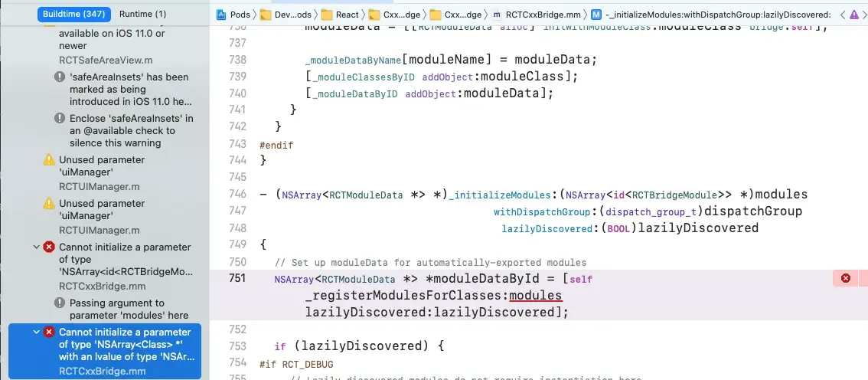Click line number 746 in the gutter
This screenshot has height=380, width=868.
coord(237,195)
